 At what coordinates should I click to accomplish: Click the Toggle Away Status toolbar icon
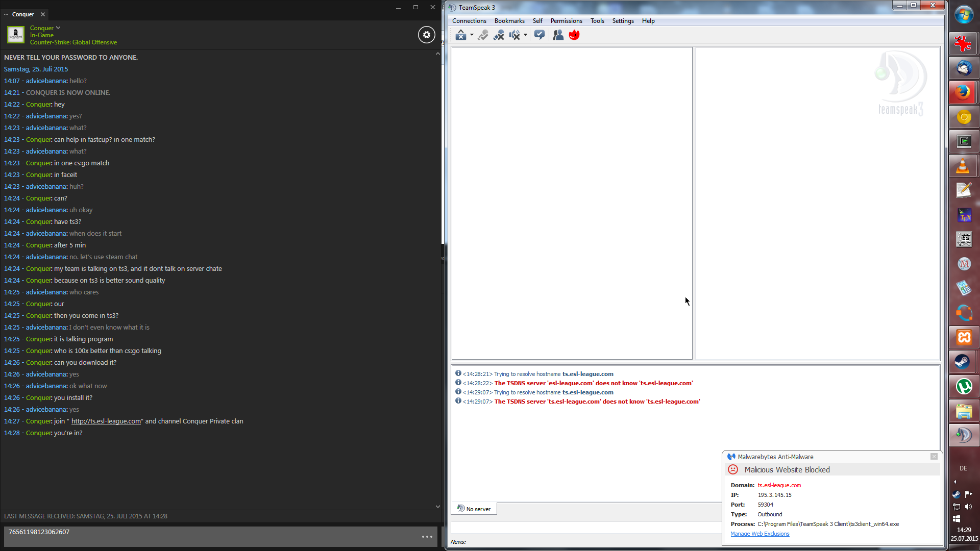460,35
